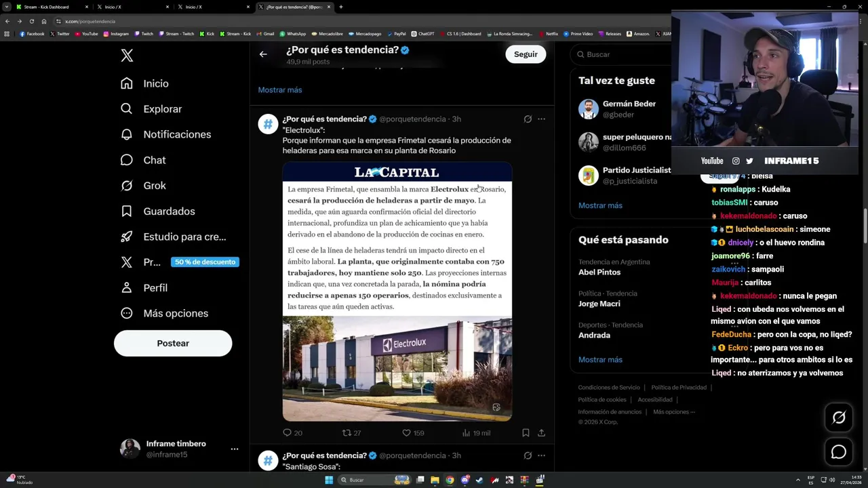This screenshot has width=868, height=488.
Task: Open the three-dot menu on Electrolux post
Action: click(541, 119)
